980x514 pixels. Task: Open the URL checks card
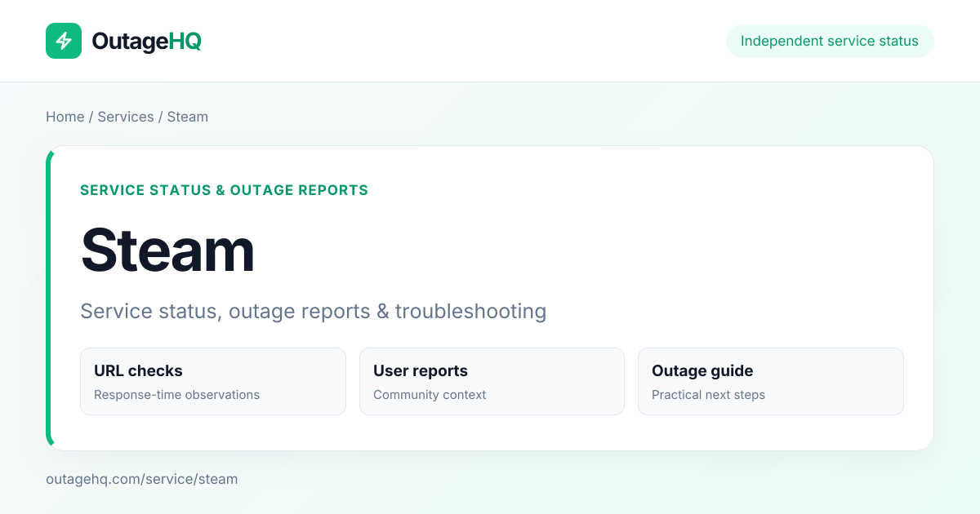coord(213,381)
